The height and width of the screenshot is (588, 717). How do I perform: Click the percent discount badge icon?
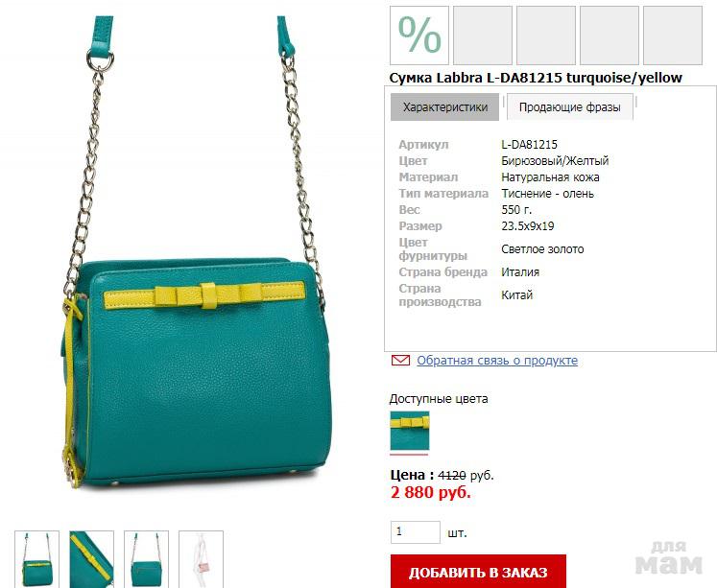418,35
